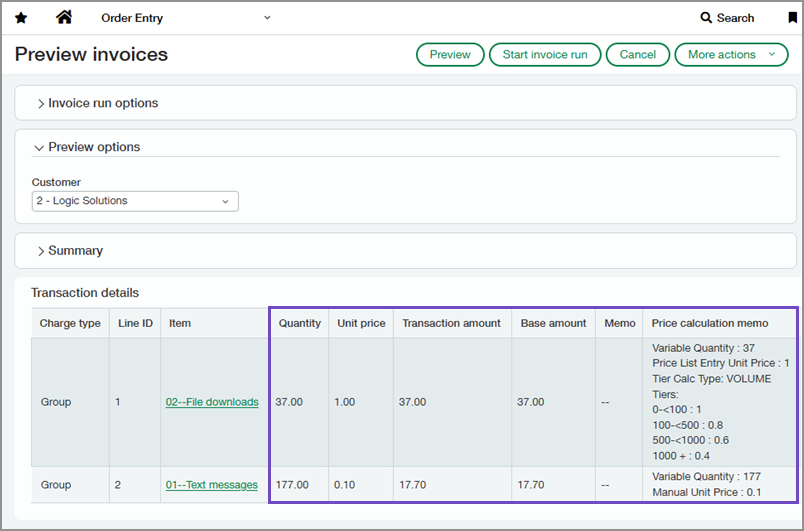
Task: Click the Base amount column header
Action: click(553, 323)
